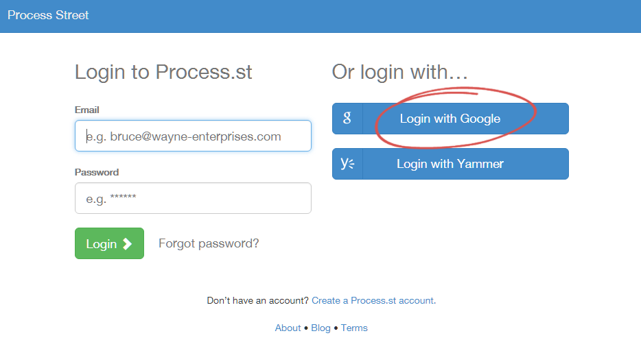Follow the "Create a Process.st account" link
This screenshot has height=364, width=641.
click(x=373, y=300)
